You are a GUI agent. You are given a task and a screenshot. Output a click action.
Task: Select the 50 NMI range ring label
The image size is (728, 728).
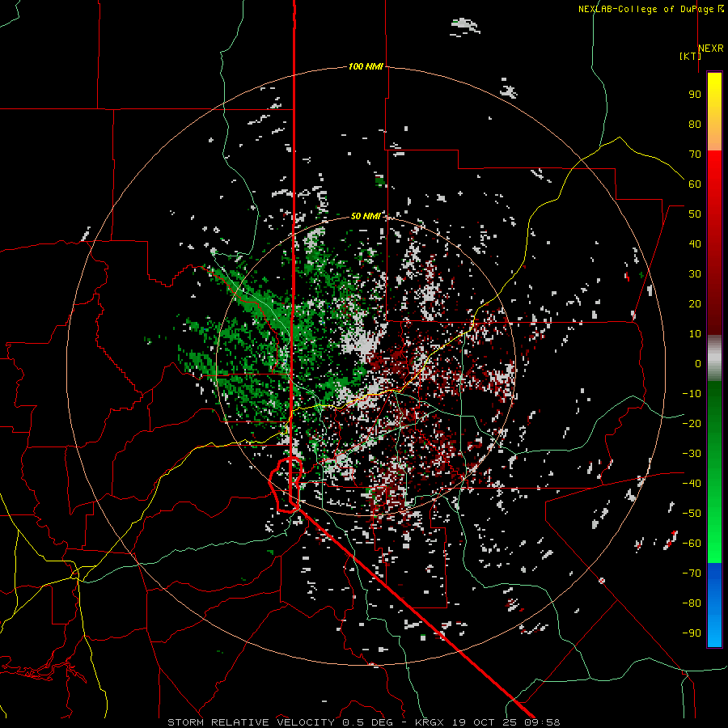[366, 216]
